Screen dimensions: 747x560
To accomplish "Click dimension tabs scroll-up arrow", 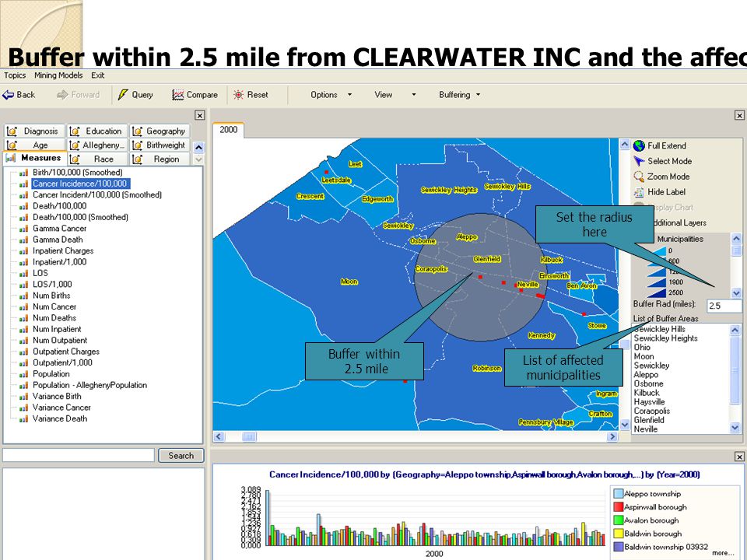I will point(198,147).
